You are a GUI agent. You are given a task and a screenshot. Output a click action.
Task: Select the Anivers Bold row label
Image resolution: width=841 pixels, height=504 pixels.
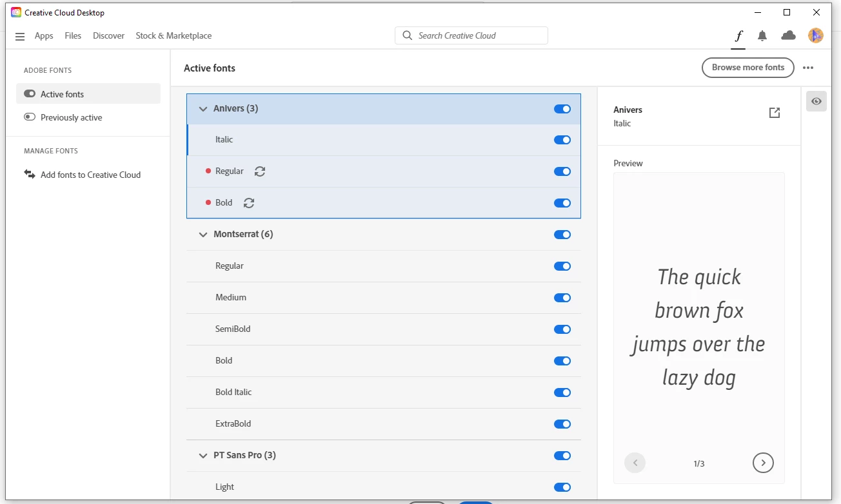(224, 202)
